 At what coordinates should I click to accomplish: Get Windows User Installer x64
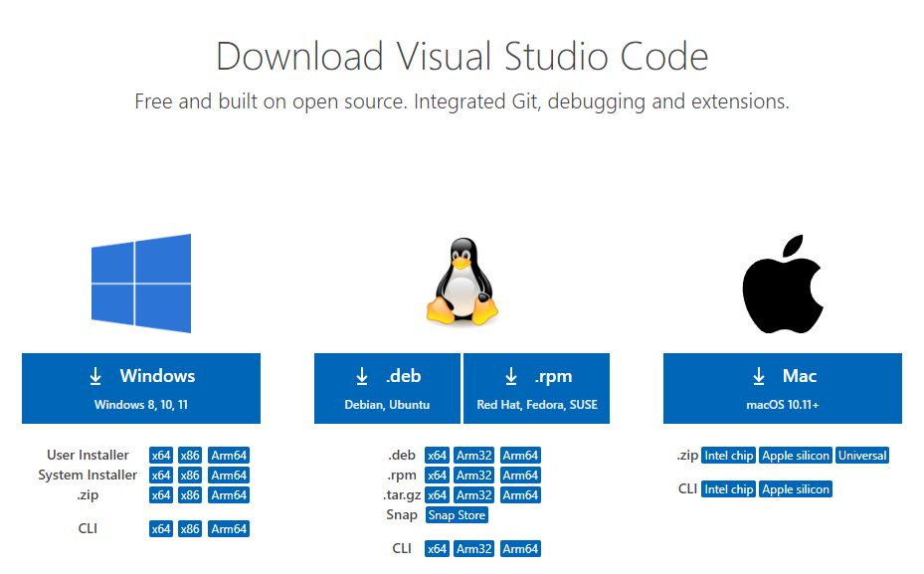(x=161, y=456)
